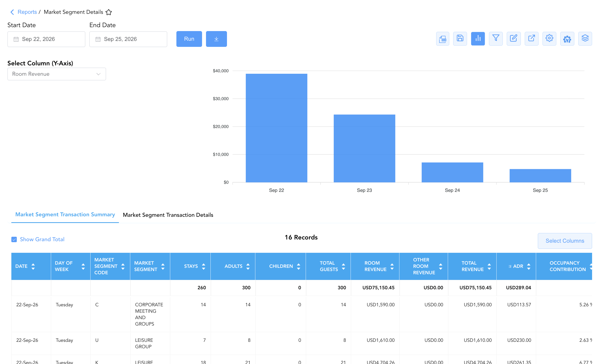Open the Room Revenue Y-Axis dropdown
This screenshot has width=599, height=364.
pyautogui.click(x=57, y=74)
